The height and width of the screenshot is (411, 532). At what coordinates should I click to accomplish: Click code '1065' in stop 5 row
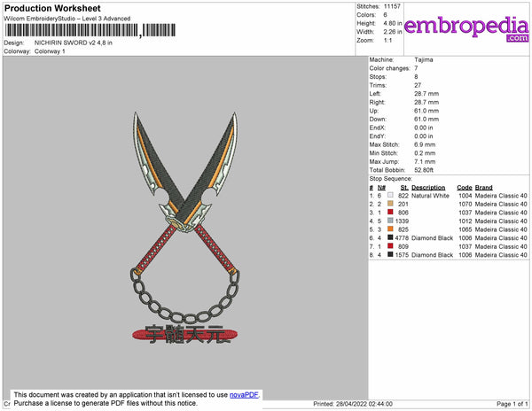pyautogui.click(x=465, y=229)
